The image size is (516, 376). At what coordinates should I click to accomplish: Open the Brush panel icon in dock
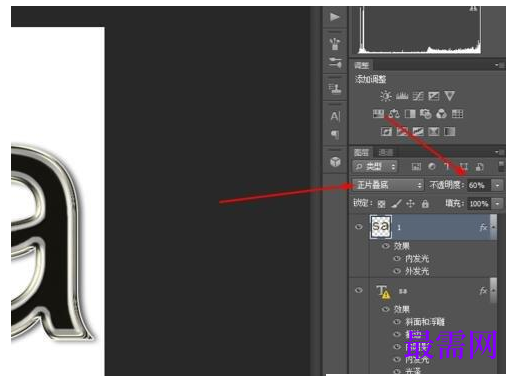pos(335,44)
